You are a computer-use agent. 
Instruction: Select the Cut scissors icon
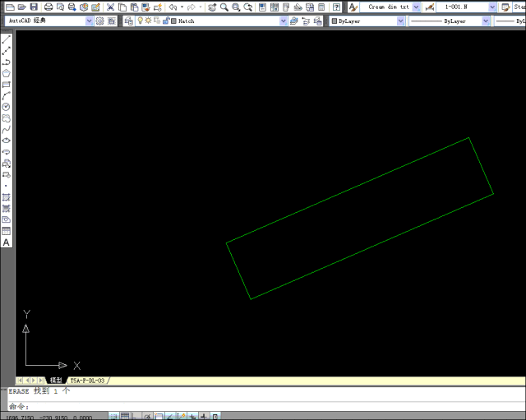pos(110,7)
